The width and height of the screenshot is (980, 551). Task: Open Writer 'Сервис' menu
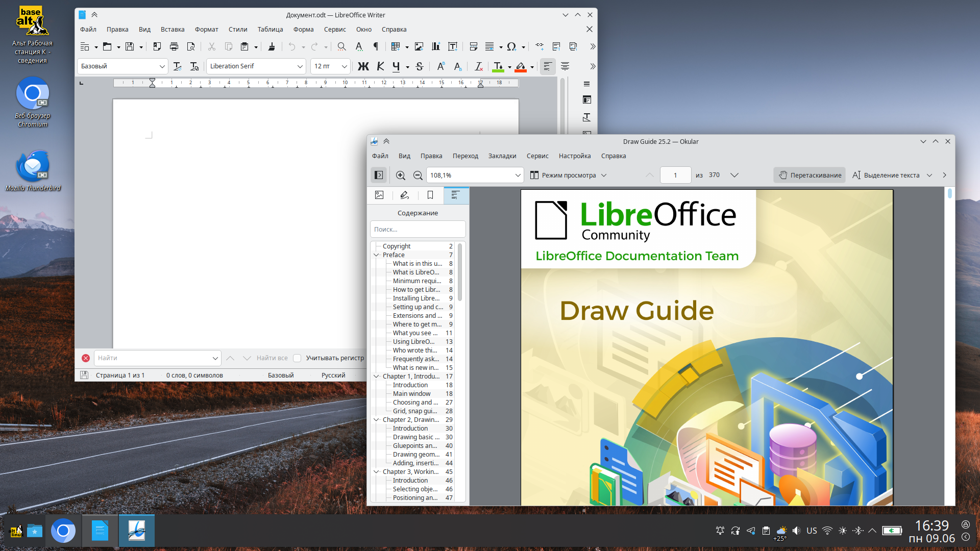click(x=335, y=29)
